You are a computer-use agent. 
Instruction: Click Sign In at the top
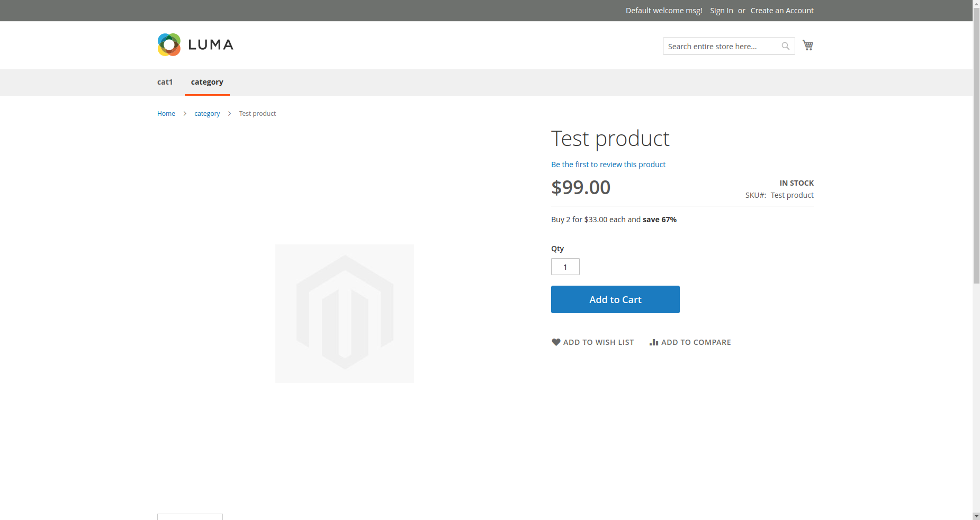tap(721, 10)
